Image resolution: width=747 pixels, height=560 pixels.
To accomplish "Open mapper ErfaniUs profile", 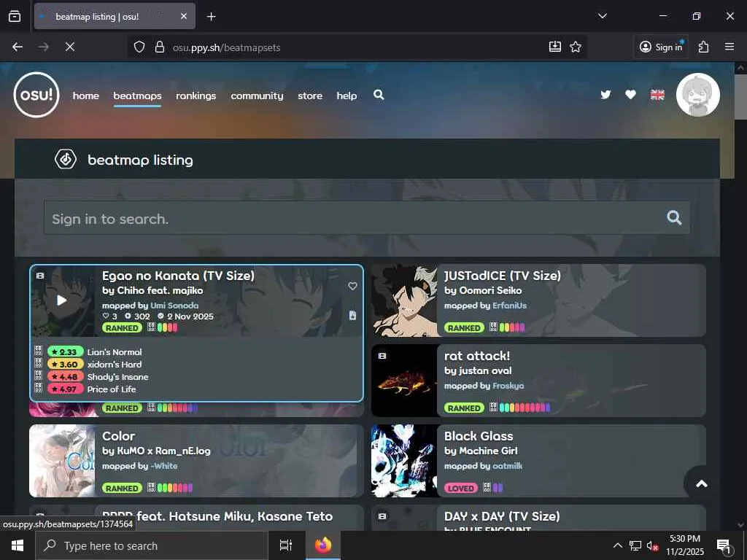I will click(x=509, y=306).
